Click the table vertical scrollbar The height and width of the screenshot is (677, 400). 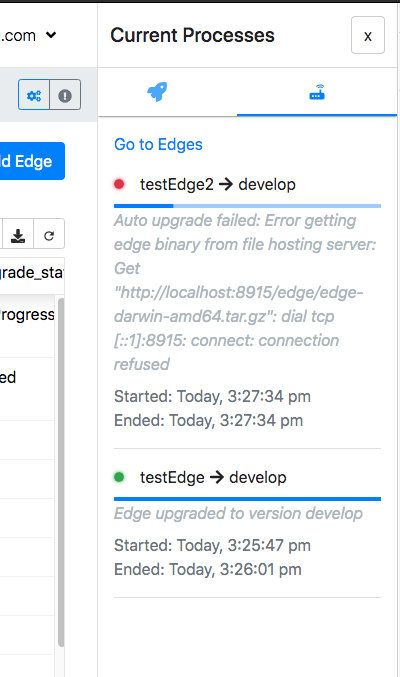coord(61,472)
